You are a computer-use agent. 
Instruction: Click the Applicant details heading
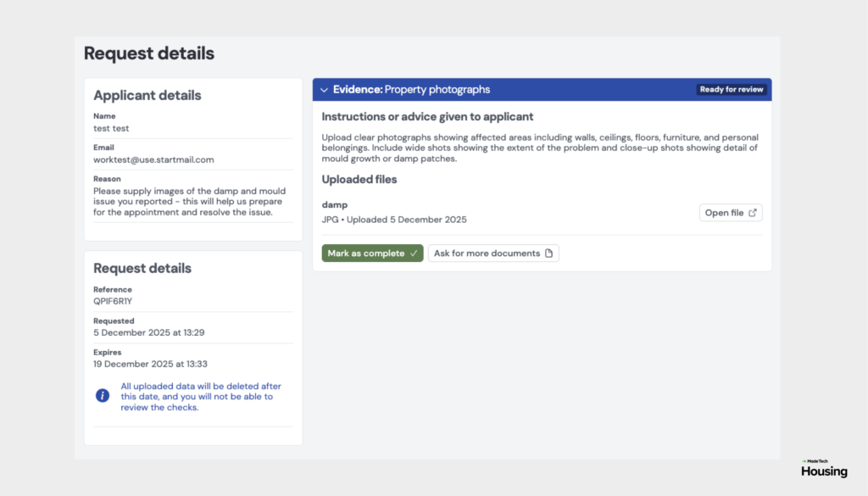[147, 95]
